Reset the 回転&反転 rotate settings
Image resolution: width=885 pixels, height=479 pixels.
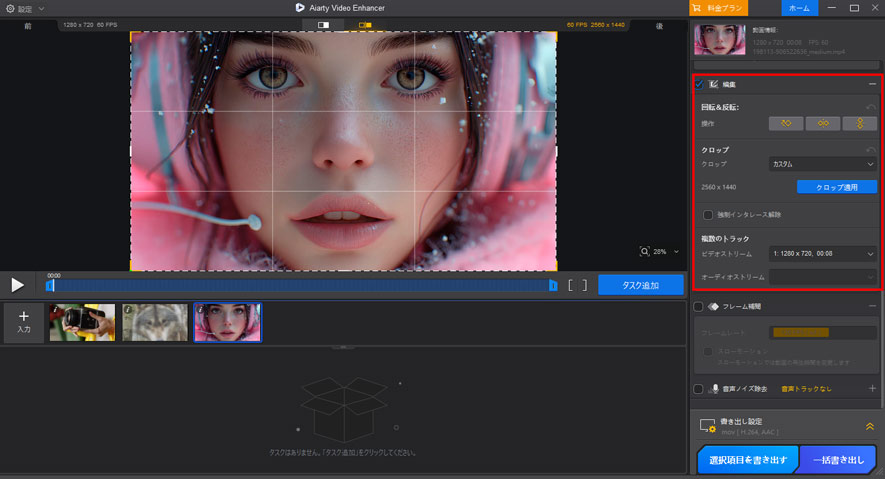(871, 107)
